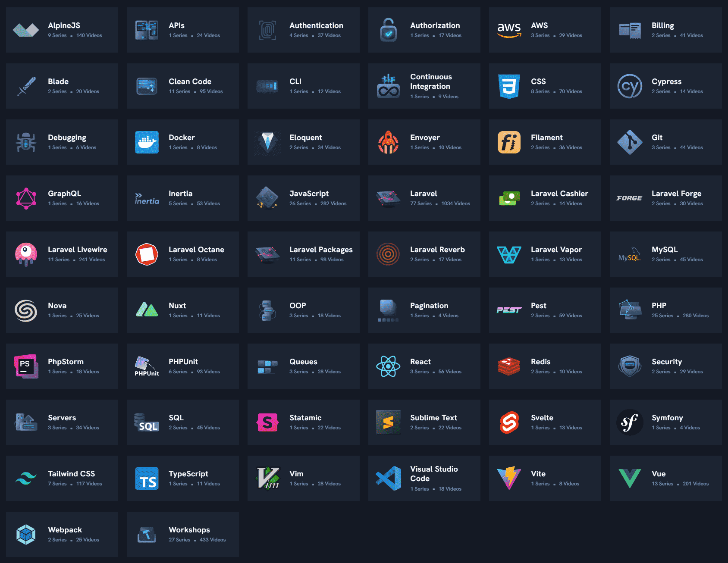Select the CSS3 shield icon

[509, 86]
